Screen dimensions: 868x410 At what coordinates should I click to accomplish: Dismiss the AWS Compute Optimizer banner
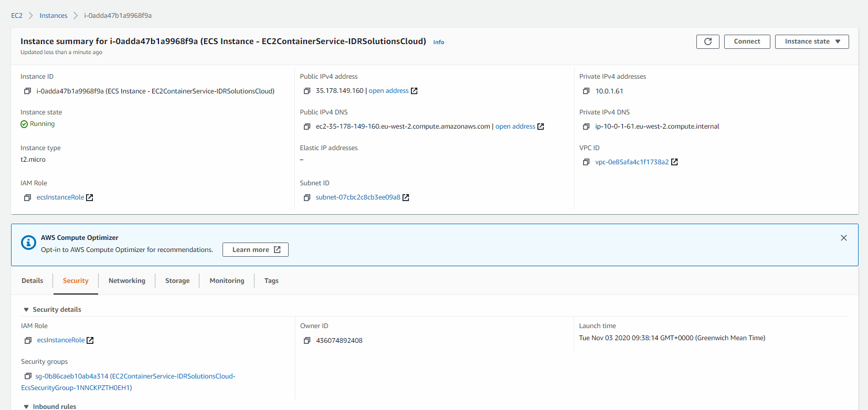843,238
